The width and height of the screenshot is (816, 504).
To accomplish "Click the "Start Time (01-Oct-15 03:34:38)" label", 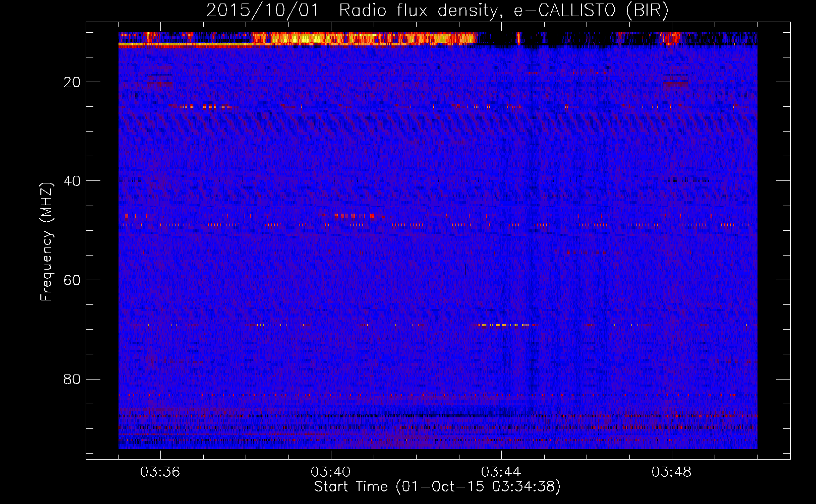I will [437, 487].
